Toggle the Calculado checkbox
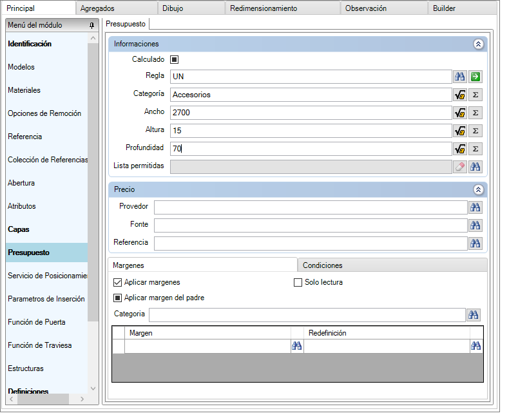Viewport: 509px width, 420px height. pos(175,59)
